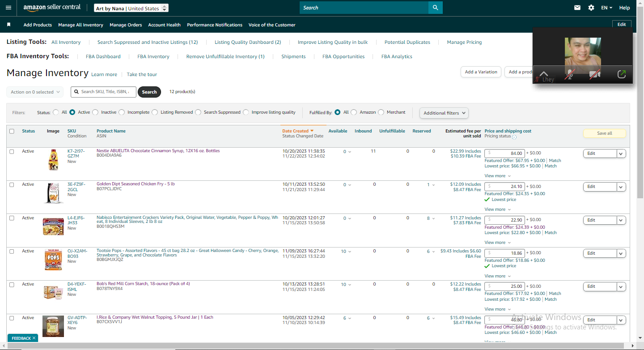Click the header Search text field
The image size is (644, 350).
(x=364, y=8)
